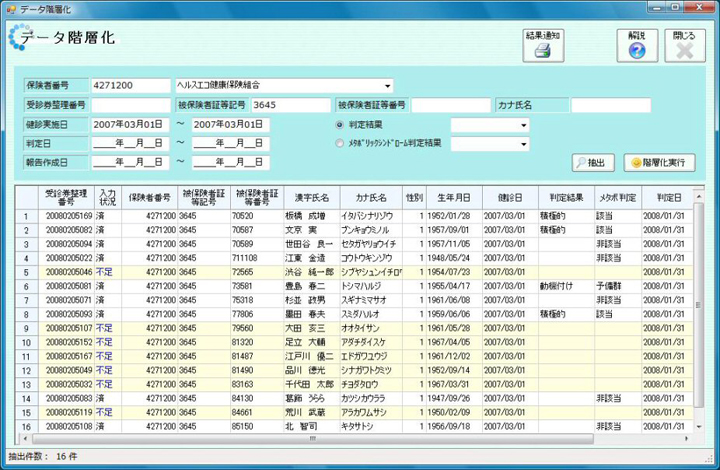Image resolution: width=720 pixels, height=470 pixels.
Task: Click the 健診実施日 end date field
Action: (231, 125)
